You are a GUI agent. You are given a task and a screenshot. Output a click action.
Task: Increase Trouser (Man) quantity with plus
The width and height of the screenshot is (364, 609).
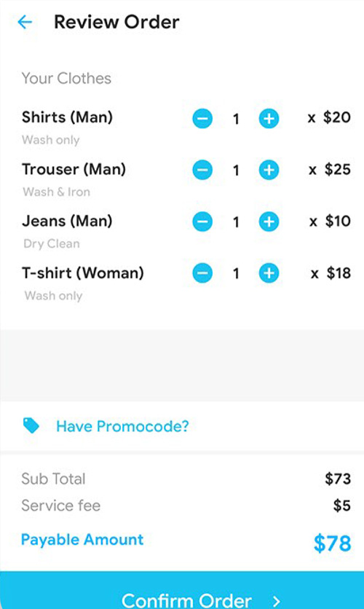tap(269, 170)
